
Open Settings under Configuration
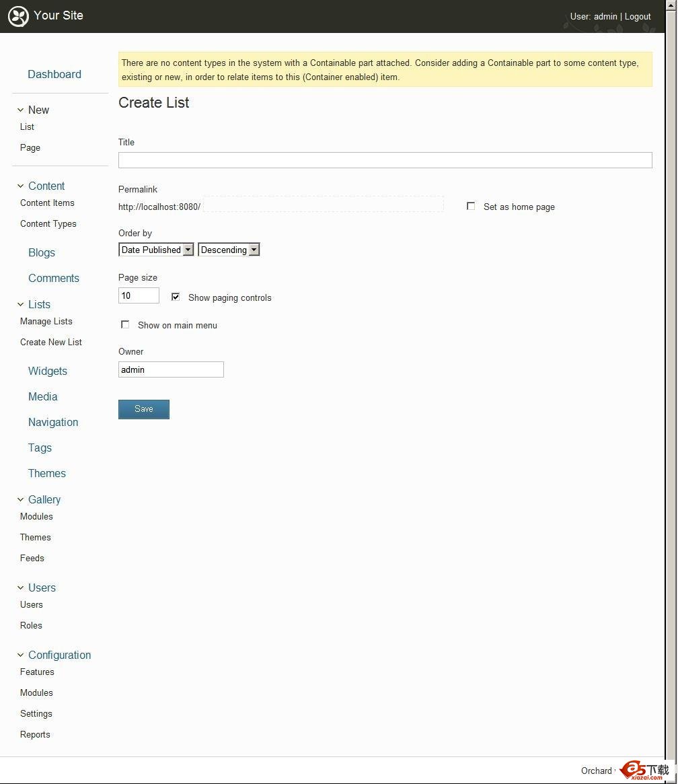click(36, 714)
